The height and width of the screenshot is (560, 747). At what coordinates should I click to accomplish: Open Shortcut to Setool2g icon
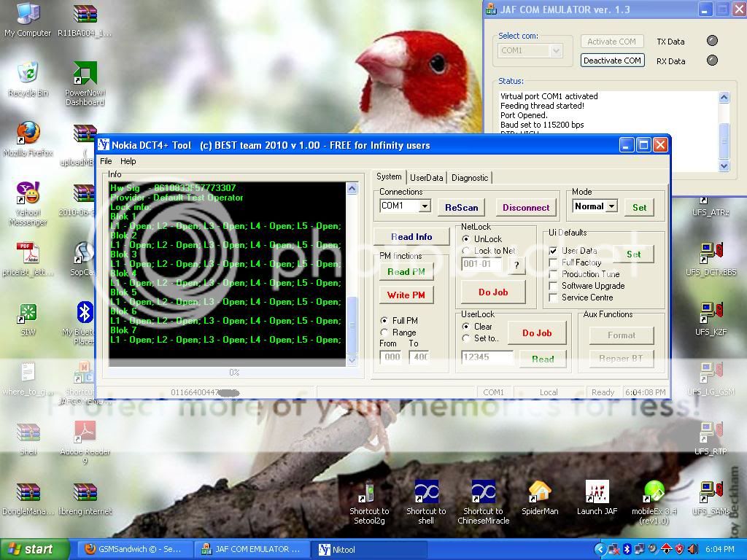[x=369, y=493]
